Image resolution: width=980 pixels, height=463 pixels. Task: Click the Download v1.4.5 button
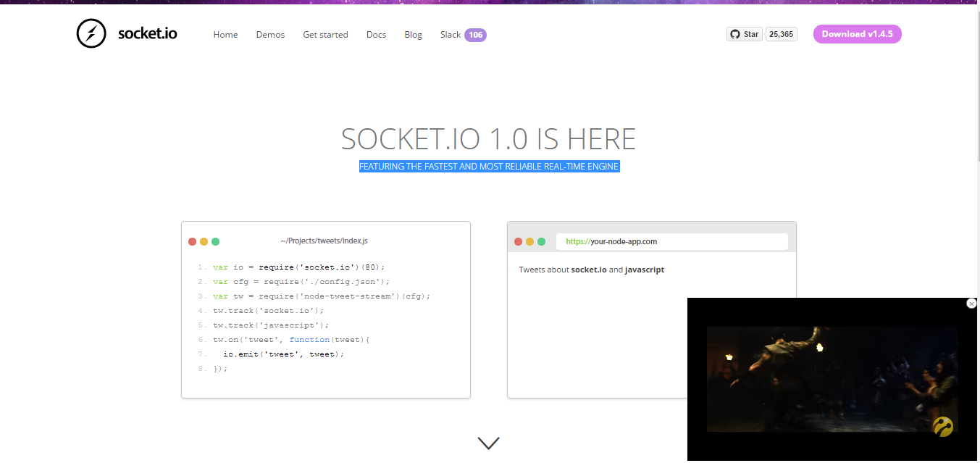(x=857, y=34)
